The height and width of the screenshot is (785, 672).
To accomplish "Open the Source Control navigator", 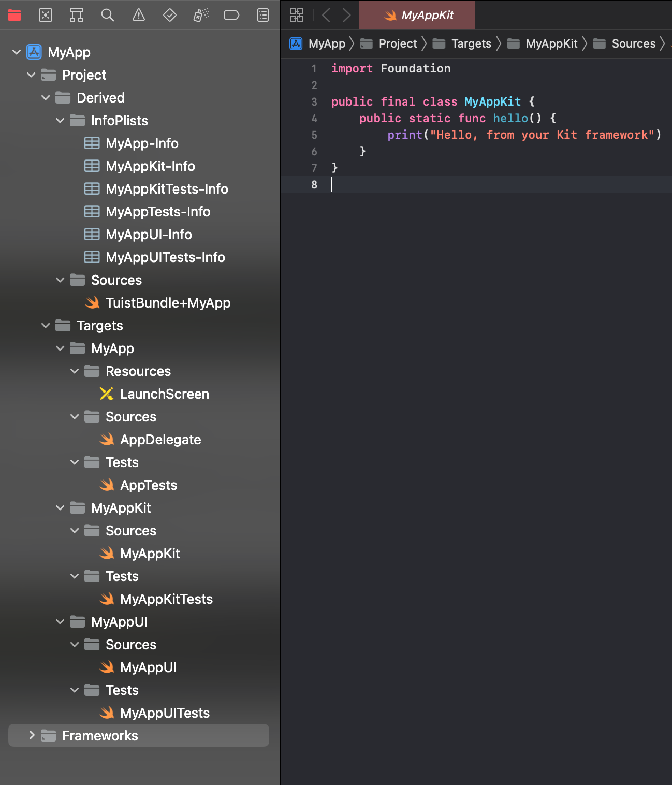I will coord(46,15).
